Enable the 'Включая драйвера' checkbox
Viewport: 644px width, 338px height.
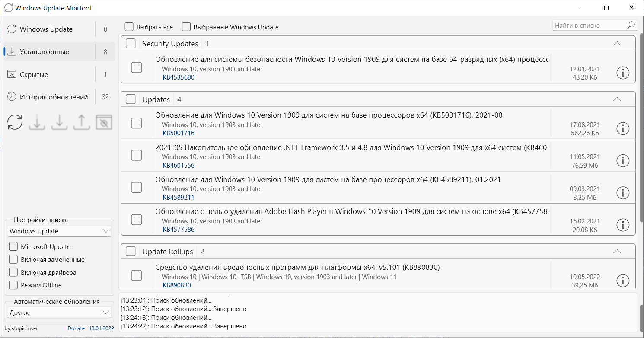13,273
